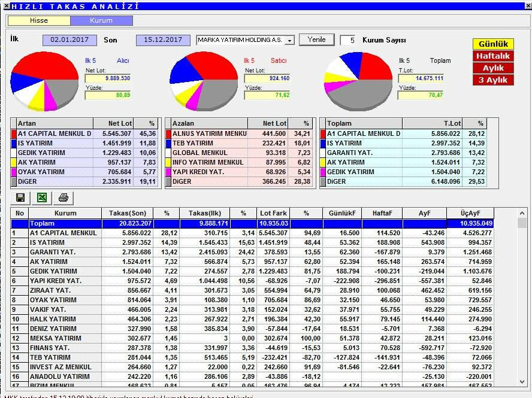
Task: Select the 3 Aylık period button
Action: [x=493, y=80]
